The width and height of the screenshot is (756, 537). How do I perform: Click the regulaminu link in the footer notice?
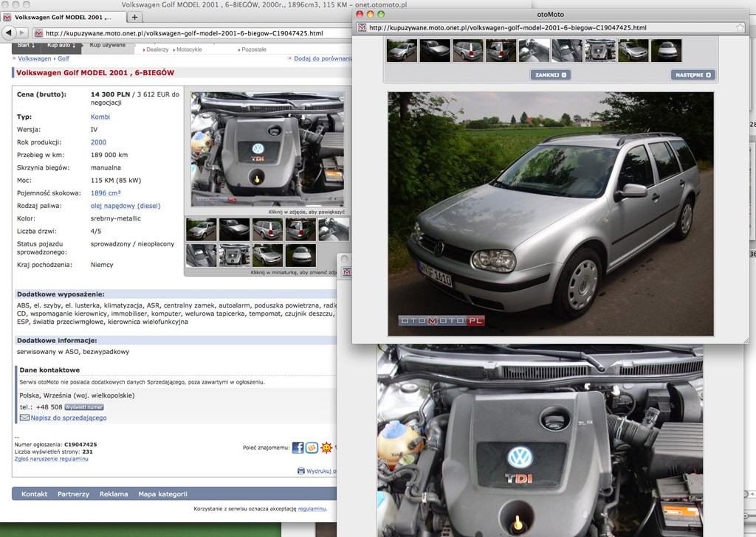[312, 508]
